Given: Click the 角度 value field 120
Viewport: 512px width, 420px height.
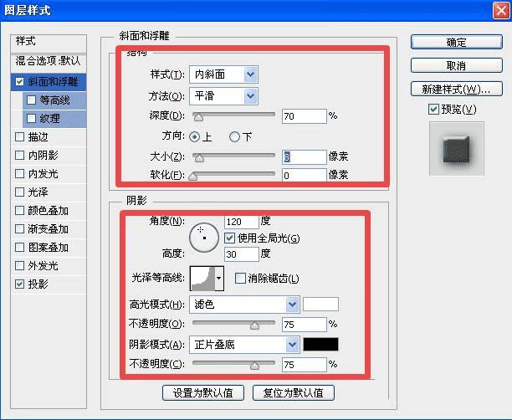Looking at the screenshot, I should [x=242, y=222].
